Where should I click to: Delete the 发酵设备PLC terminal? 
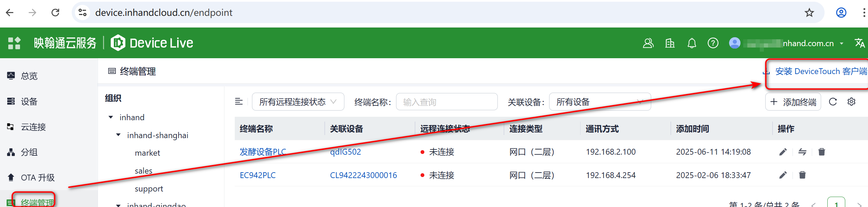(x=822, y=152)
